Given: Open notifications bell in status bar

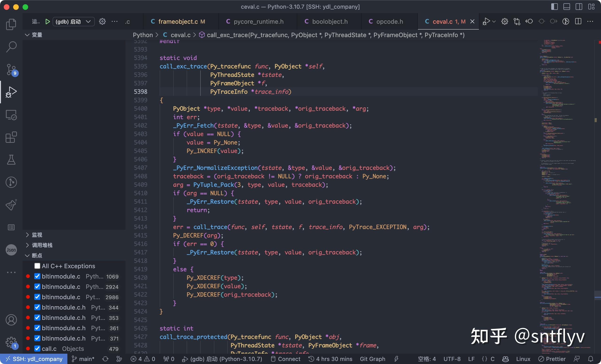Looking at the screenshot, I should [x=590, y=359].
